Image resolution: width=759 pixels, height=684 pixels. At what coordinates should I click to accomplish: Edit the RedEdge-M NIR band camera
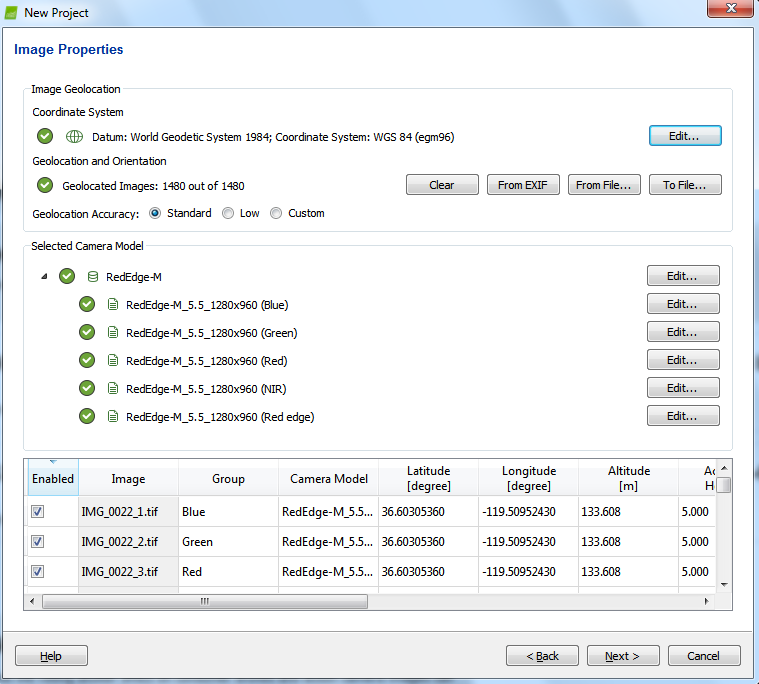point(683,388)
